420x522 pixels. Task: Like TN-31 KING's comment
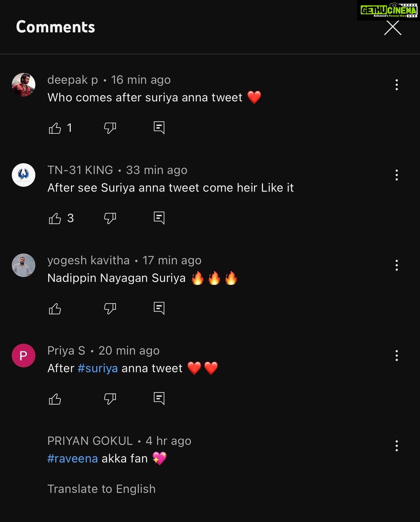55,218
